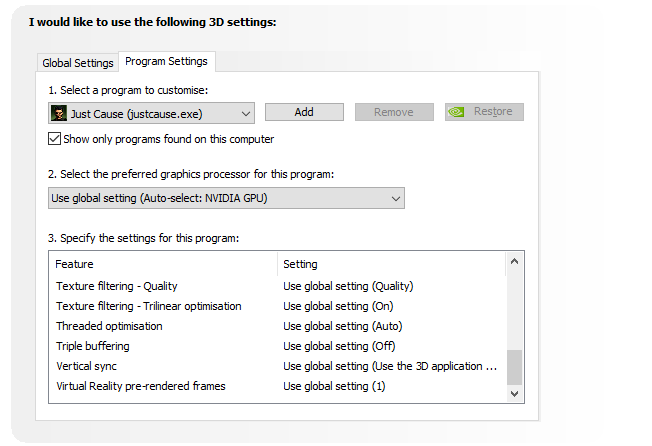Expand the preferred graphics processor dropdown
652x446 pixels.
click(x=395, y=198)
